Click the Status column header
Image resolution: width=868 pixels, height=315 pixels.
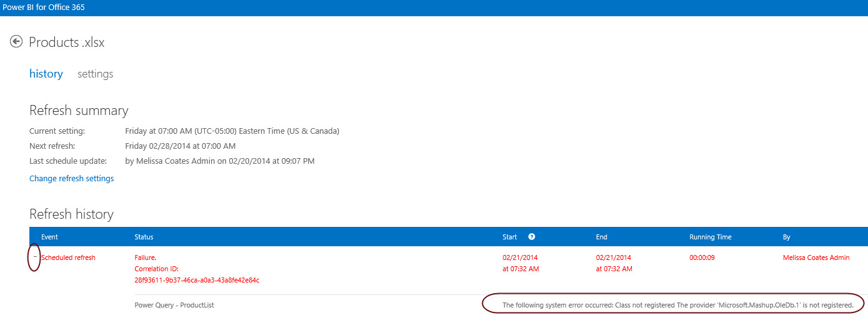coord(144,237)
